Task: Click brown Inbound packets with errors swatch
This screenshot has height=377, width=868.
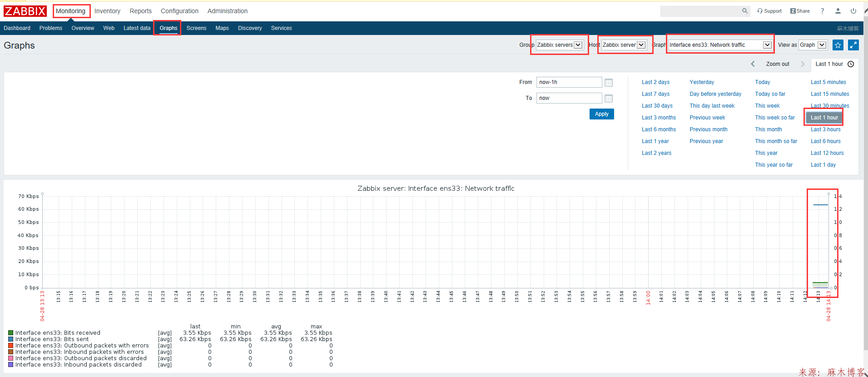Action: click(x=10, y=352)
